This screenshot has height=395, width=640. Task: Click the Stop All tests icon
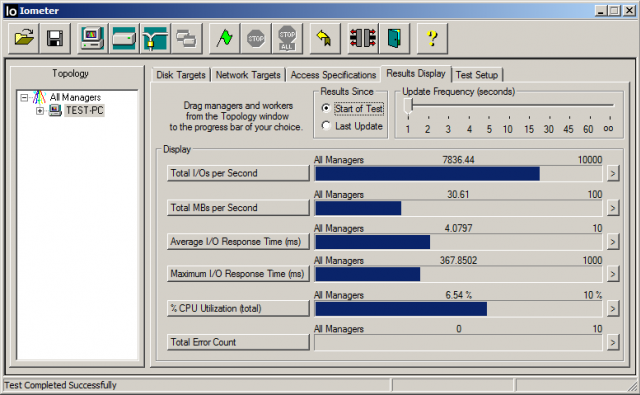[287, 38]
